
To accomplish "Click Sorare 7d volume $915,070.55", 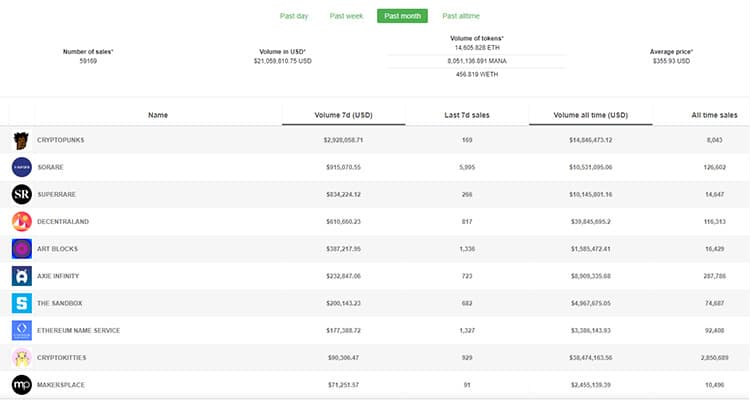I will [343, 167].
